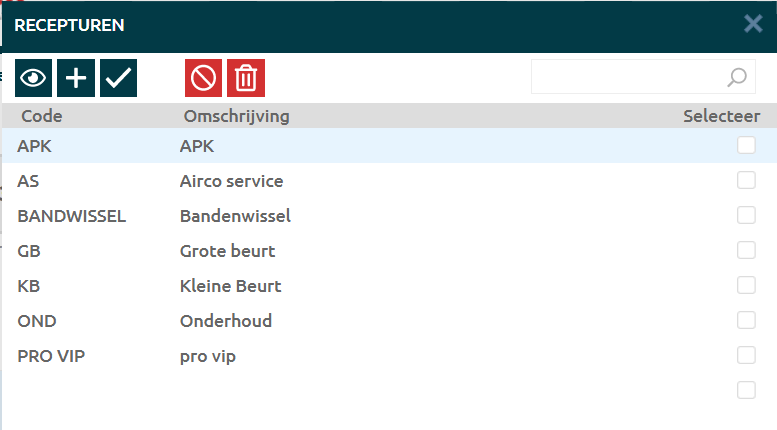Enable the Bandenwissel checkbox
This screenshot has width=777, height=430.
[x=746, y=216]
